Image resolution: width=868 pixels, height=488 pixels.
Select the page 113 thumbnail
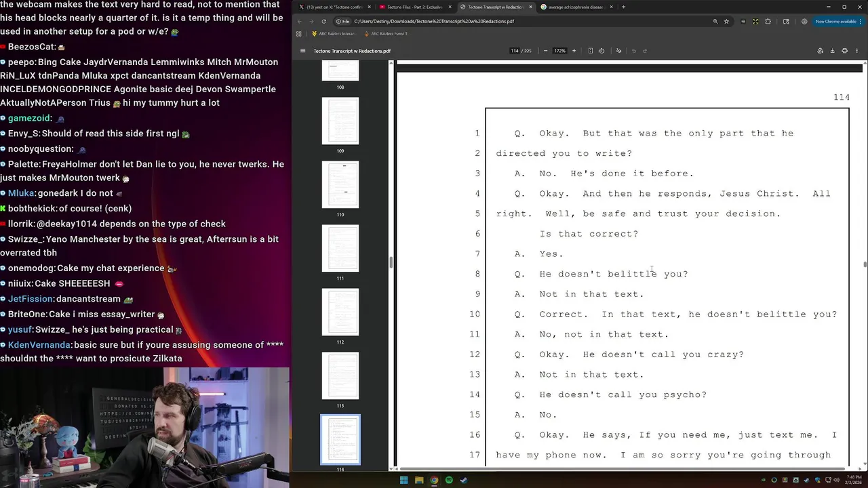click(340, 376)
